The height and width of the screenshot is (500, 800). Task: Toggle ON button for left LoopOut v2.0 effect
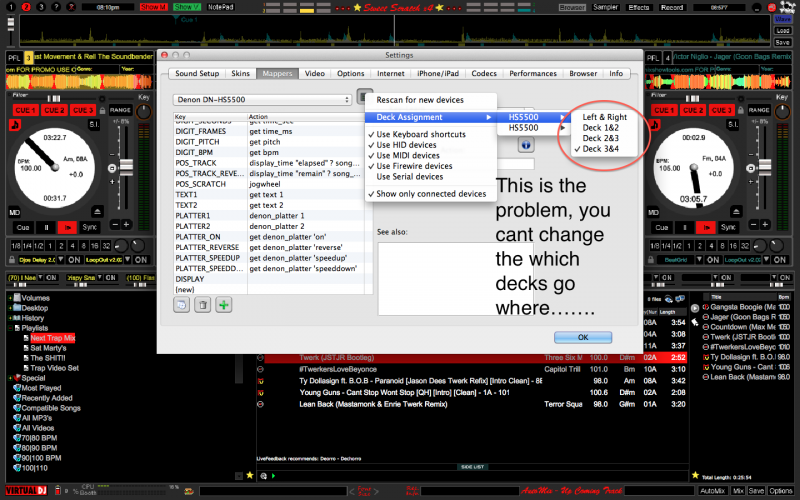tap(141, 260)
